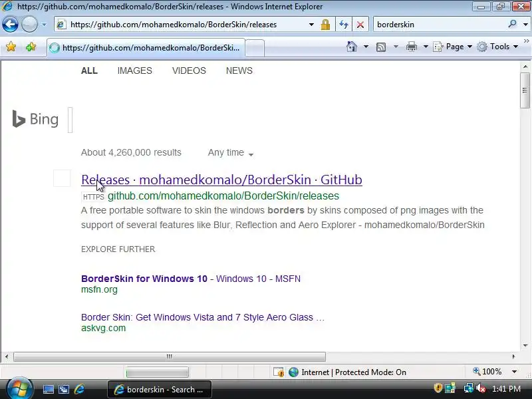Click Internet Protected Mode status zone
Screen dimensions: 532x399
[x=347, y=372]
